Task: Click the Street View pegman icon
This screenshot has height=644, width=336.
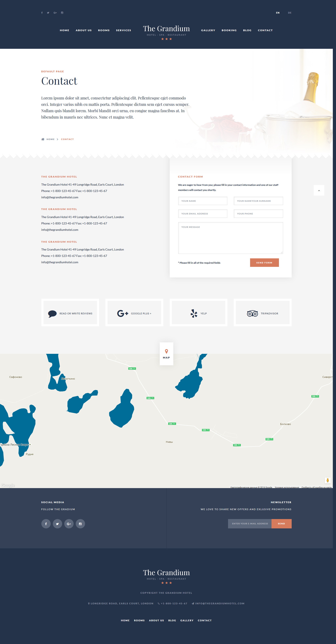Action: click(328, 480)
